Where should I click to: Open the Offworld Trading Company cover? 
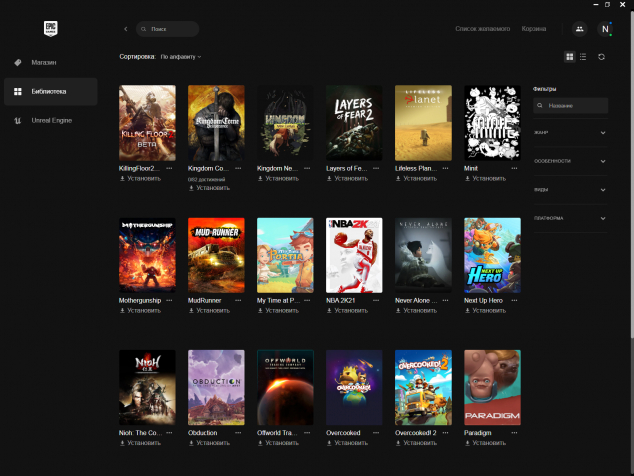[285, 387]
